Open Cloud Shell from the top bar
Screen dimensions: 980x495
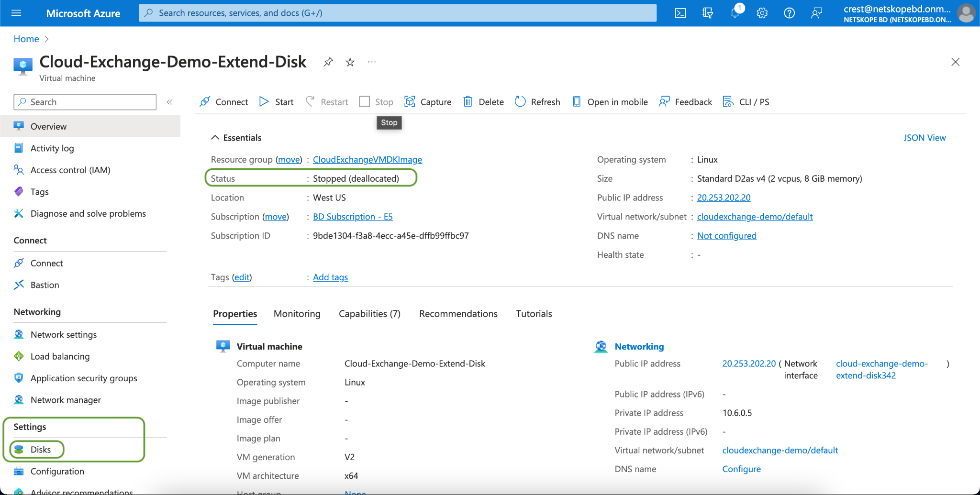pyautogui.click(x=680, y=13)
